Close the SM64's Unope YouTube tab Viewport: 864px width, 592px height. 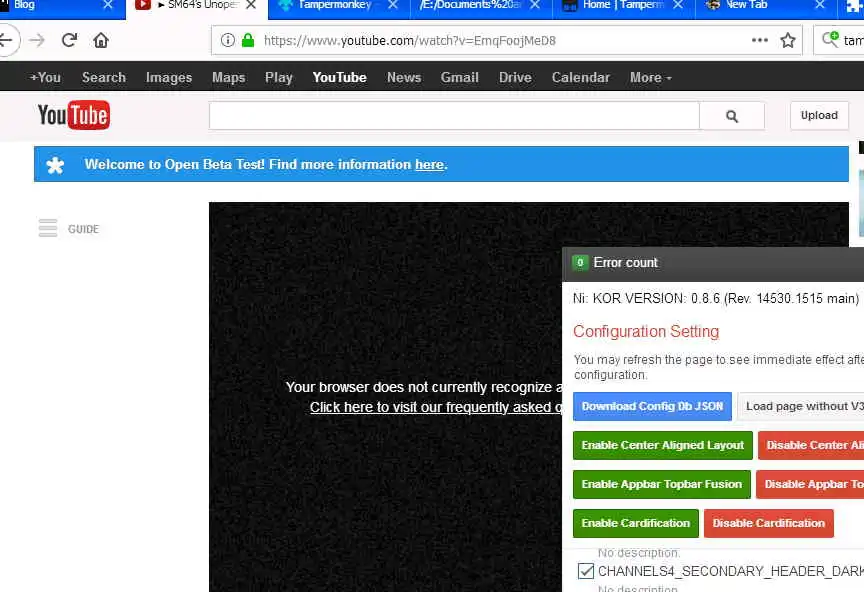pyautogui.click(x=251, y=5)
